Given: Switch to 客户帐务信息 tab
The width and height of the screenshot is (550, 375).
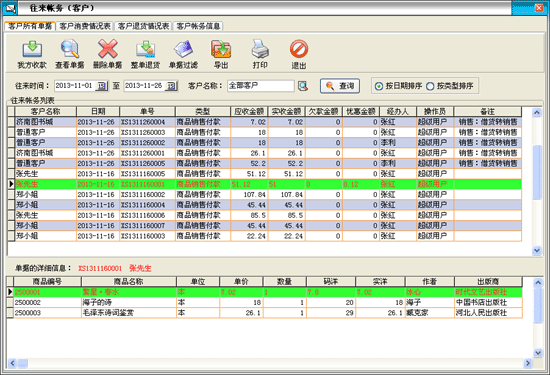Looking at the screenshot, I should click(x=198, y=26).
